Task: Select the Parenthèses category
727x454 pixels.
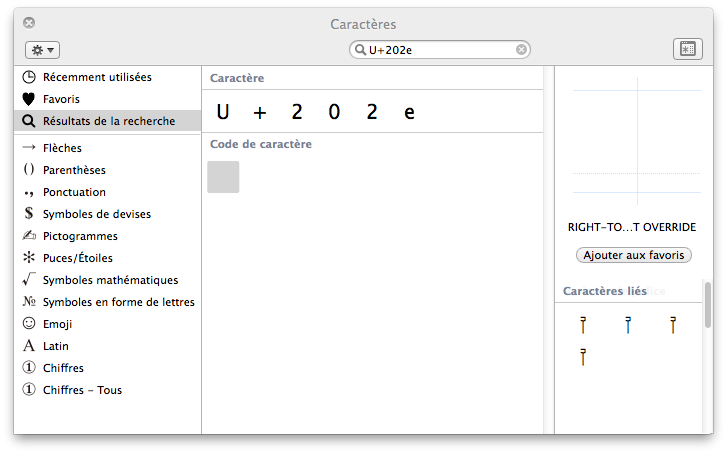Action: click(x=73, y=170)
